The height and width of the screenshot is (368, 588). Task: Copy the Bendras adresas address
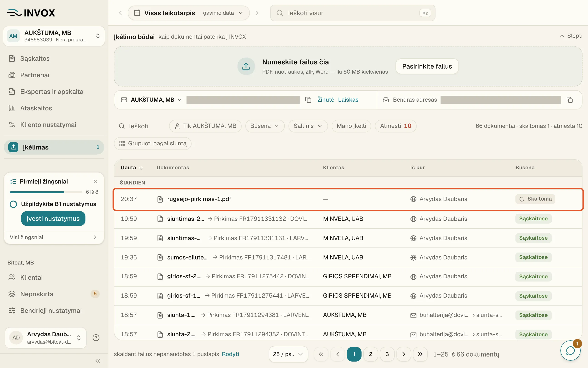point(570,100)
